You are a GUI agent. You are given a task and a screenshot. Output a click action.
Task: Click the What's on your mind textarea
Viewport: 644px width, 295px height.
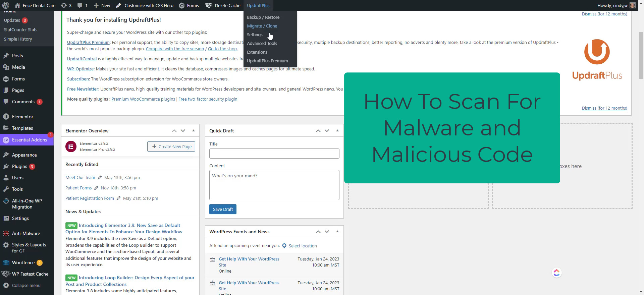click(x=274, y=185)
